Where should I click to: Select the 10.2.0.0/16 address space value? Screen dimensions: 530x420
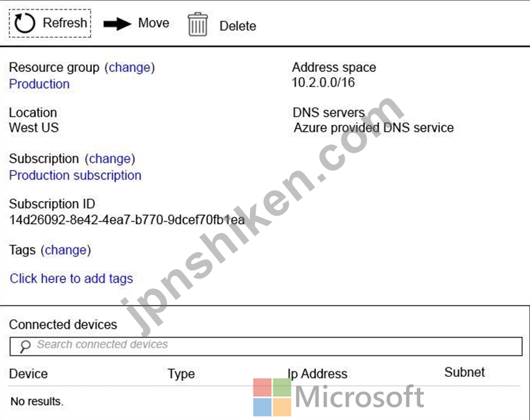coord(323,82)
